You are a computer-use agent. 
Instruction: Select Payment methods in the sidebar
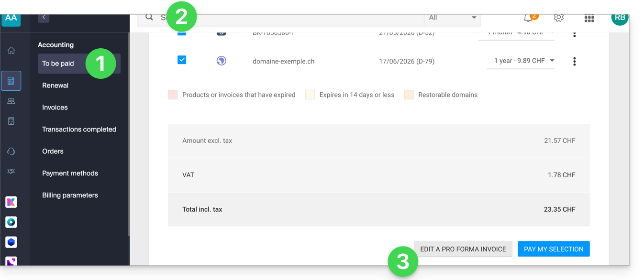click(70, 173)
